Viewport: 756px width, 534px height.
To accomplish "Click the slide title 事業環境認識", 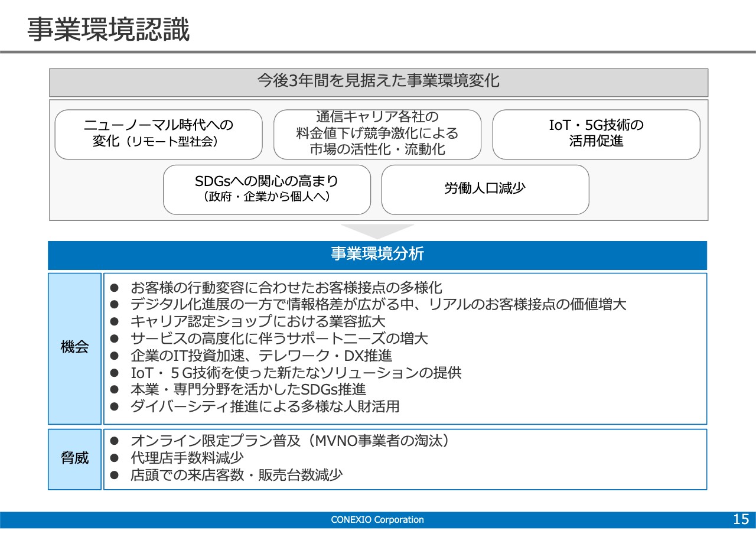I will point(109,30).
